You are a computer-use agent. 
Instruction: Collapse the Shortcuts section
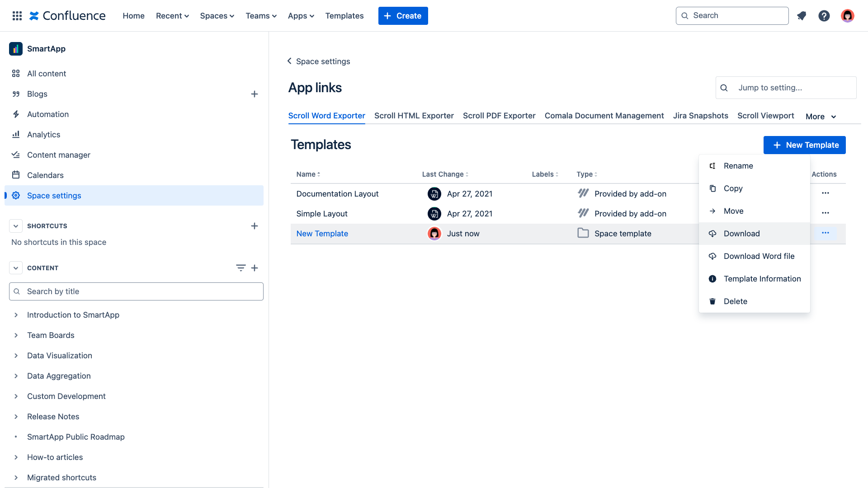tap(16, 226)
